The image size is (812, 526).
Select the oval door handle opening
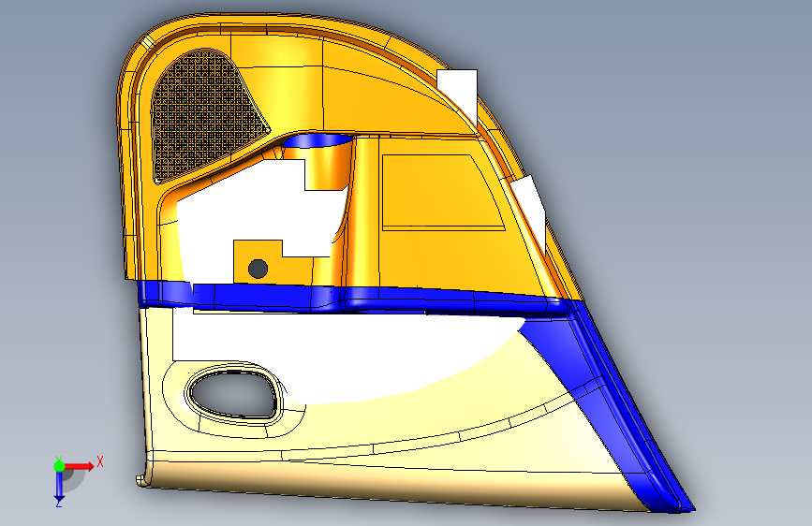click(x=232, y=393)
